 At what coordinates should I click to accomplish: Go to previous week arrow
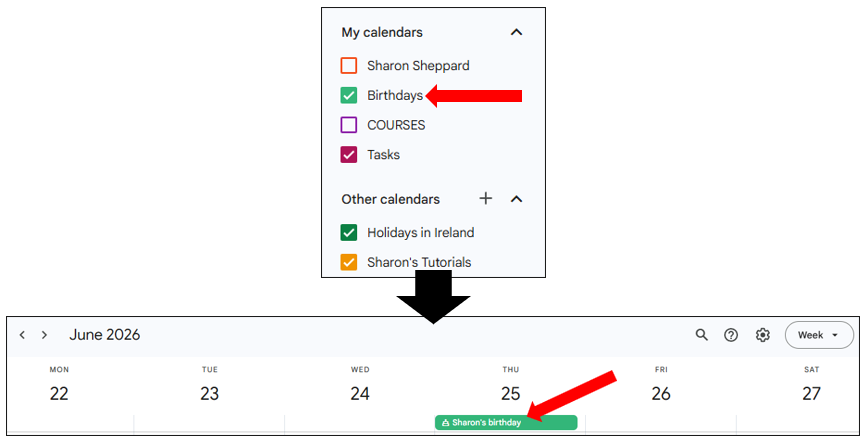[x=22, y=335]
